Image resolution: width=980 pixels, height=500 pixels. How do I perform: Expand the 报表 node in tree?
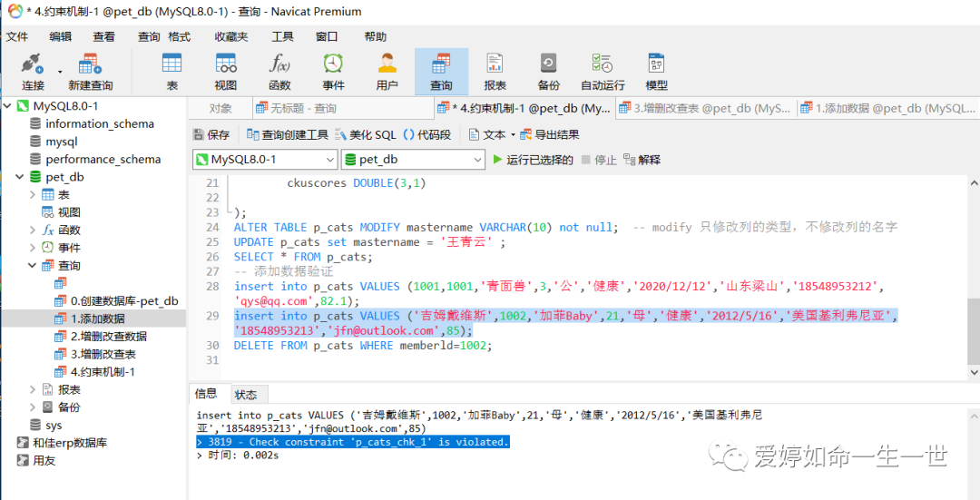tap(33, 389)
